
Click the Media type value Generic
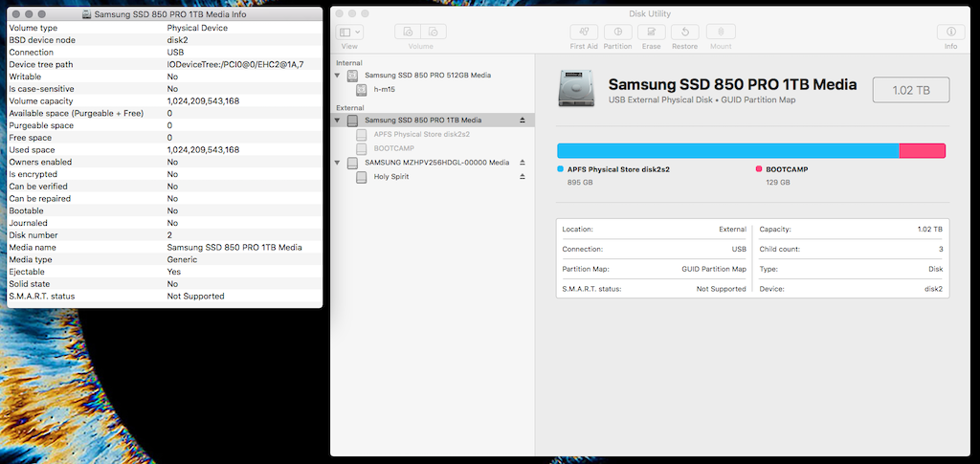click(x=182, y=260)
